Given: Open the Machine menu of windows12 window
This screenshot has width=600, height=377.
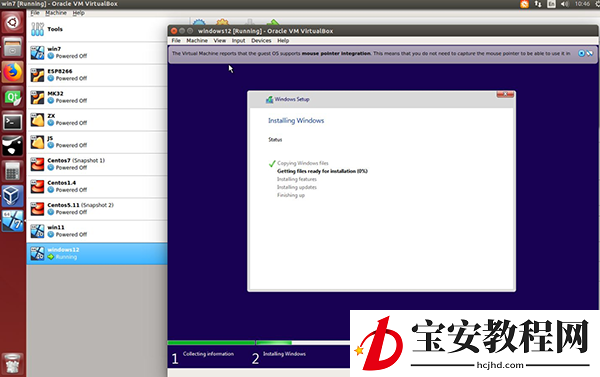Looking at the screenshot, I should pos(197,41).
